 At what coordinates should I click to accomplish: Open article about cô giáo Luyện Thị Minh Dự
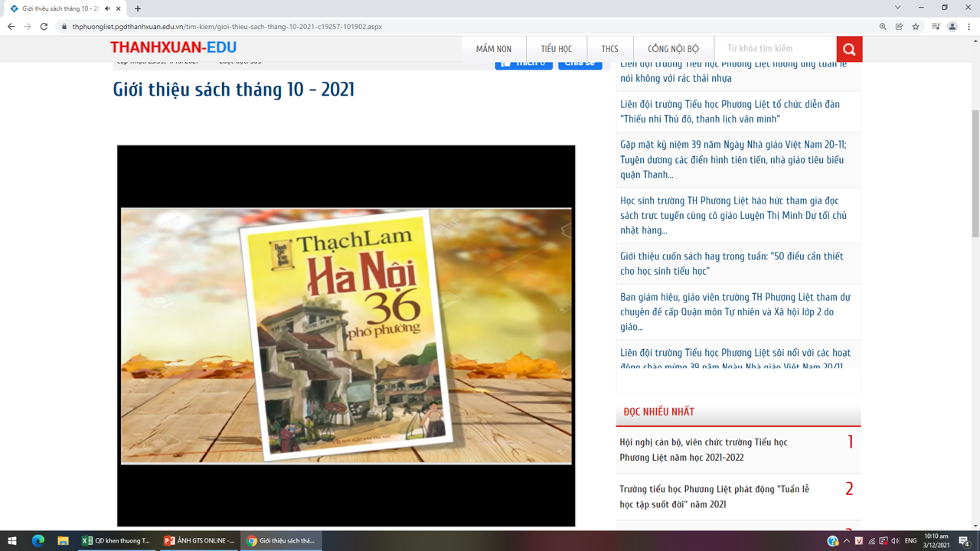point(733,216)
